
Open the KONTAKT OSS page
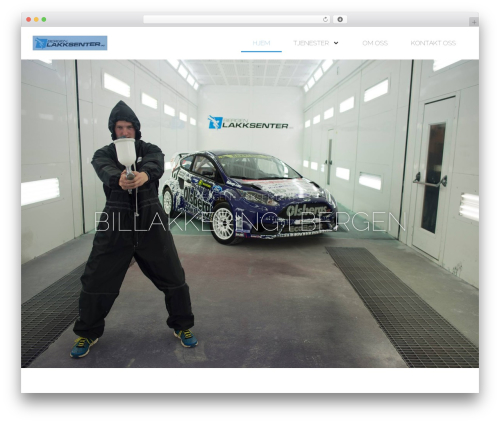click(433, 43)
